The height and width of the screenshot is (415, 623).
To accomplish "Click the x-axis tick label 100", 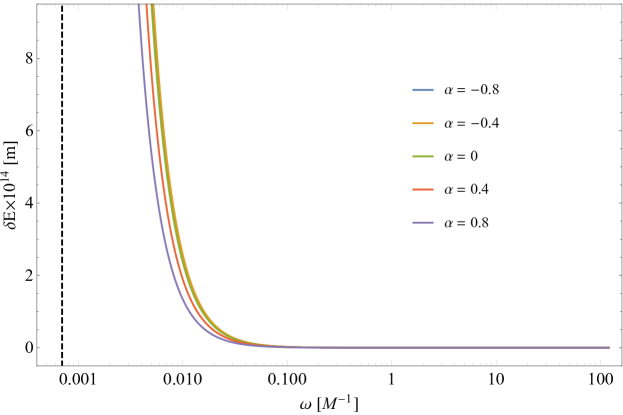I will click(600, 380).
